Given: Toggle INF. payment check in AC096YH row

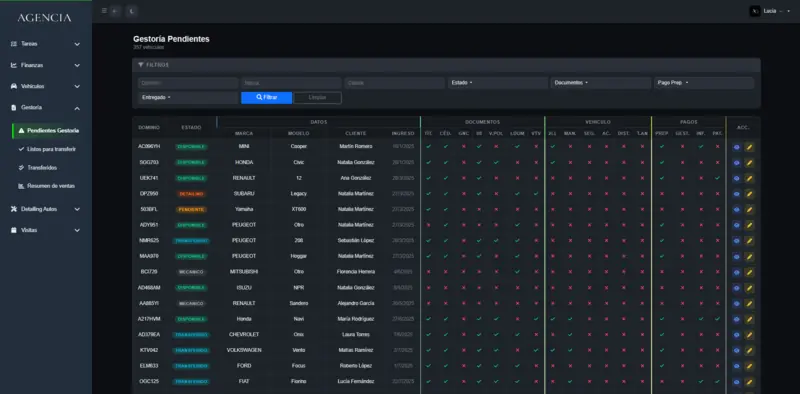Looking at the screenshot, I should [x=701, y=146].
